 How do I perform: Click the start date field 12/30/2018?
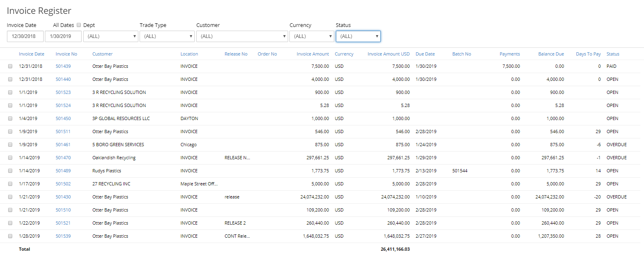click(x=25, y=36)
